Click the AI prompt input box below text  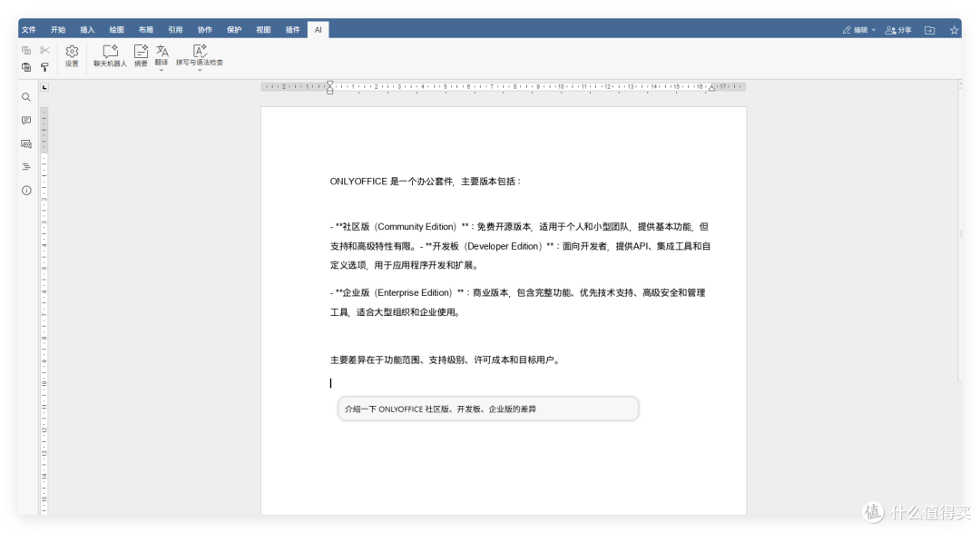(488, 409)
